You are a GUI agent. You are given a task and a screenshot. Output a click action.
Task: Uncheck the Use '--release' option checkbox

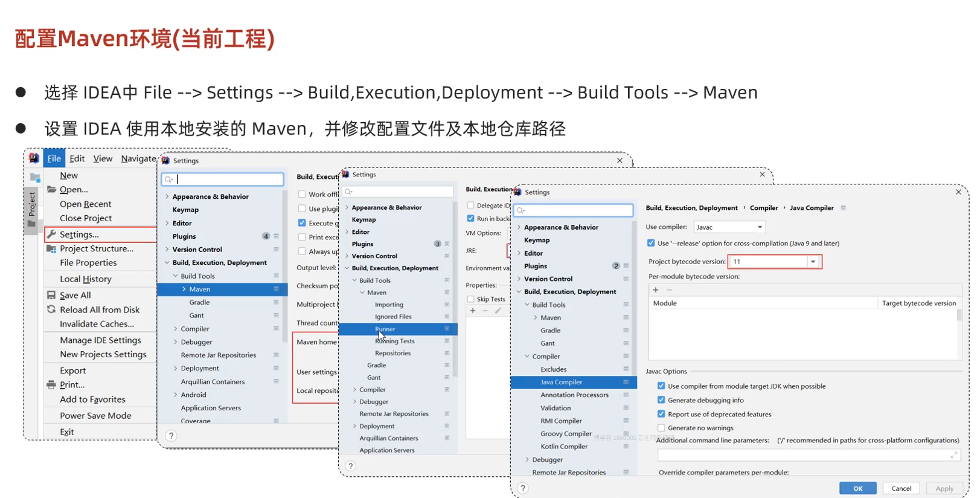[x=651, y=243]
